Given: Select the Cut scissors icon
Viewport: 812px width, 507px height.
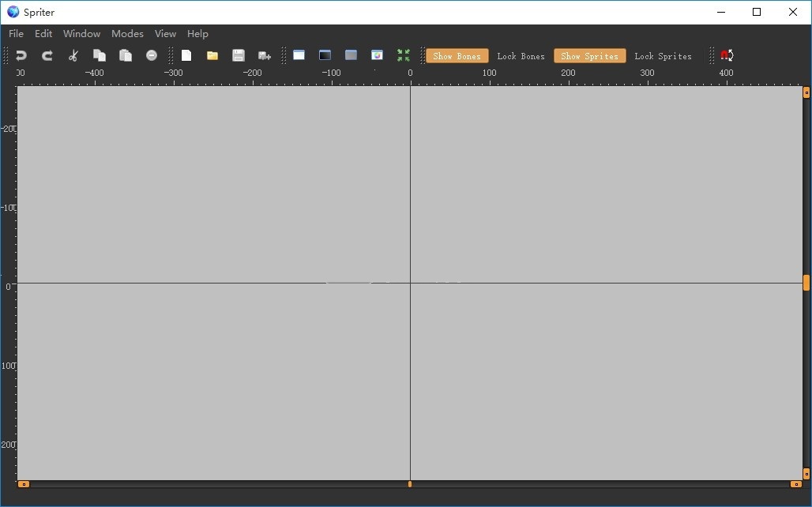Looking at the screenshot, I should 73,55.
